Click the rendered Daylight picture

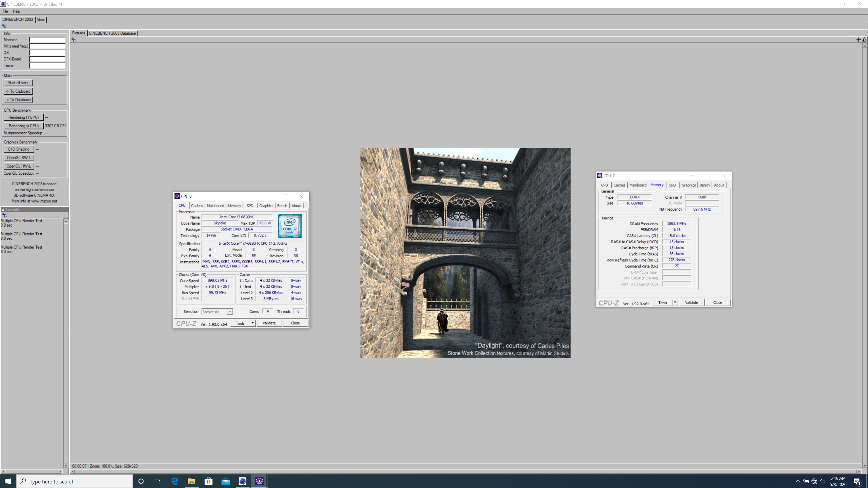click(465, 253)
